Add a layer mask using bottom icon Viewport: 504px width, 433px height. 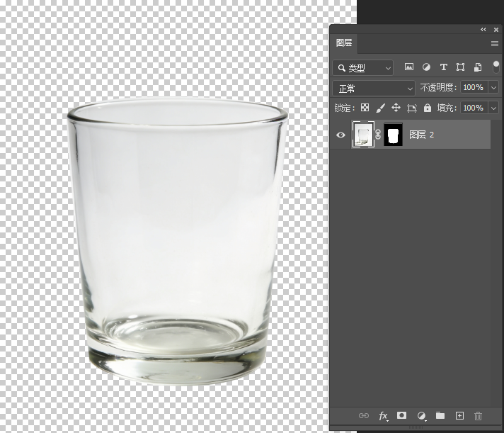tap(402, 415)
